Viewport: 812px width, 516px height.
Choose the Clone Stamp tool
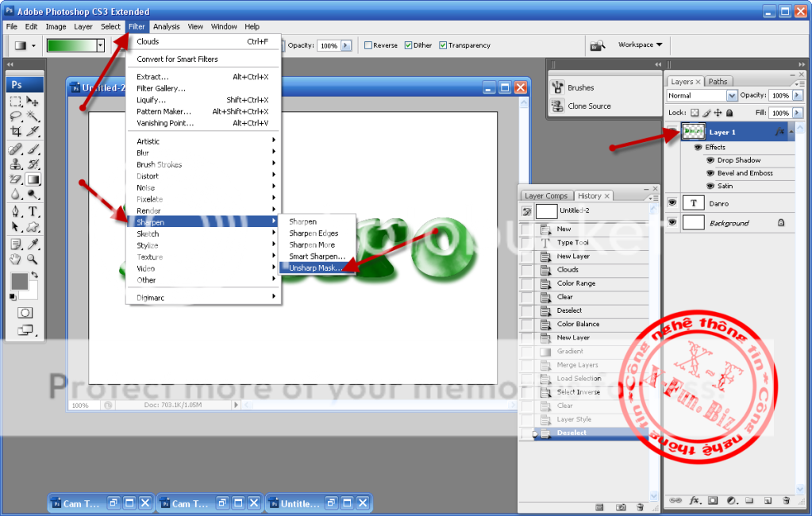(x=16, y=164)
